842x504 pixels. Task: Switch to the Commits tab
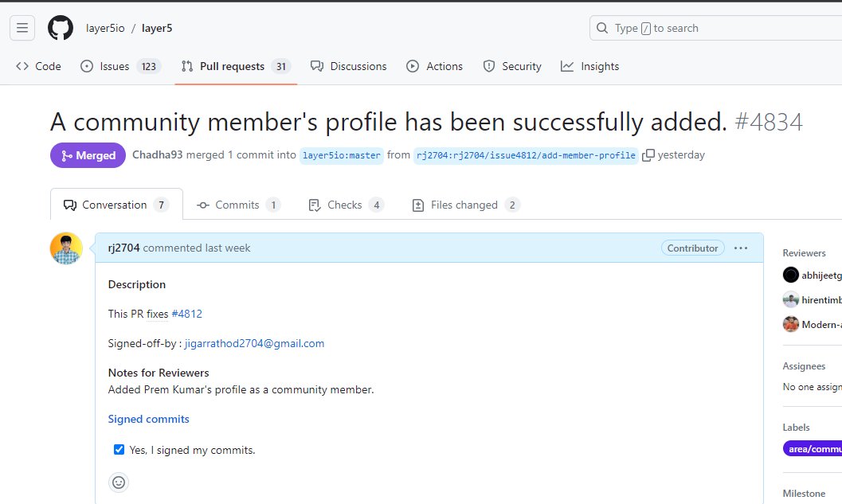(238, 205)
